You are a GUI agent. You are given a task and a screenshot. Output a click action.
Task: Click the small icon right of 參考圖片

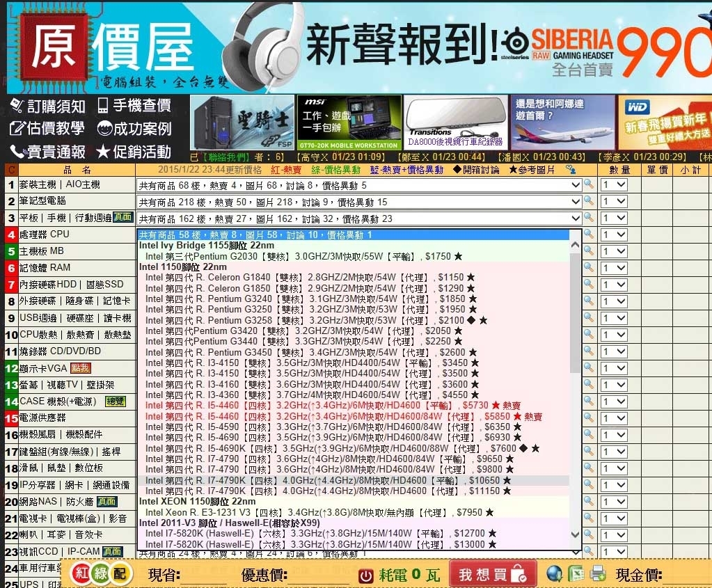571,170
